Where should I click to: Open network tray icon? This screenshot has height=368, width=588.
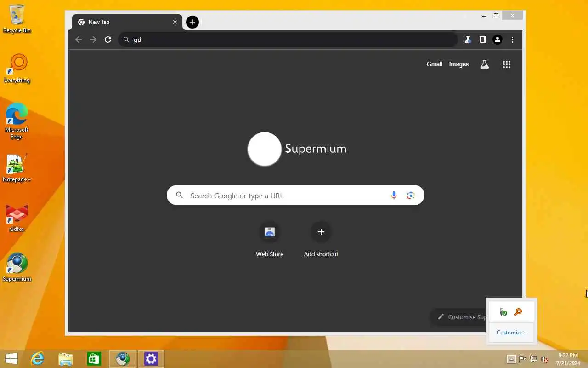[534, 359]
